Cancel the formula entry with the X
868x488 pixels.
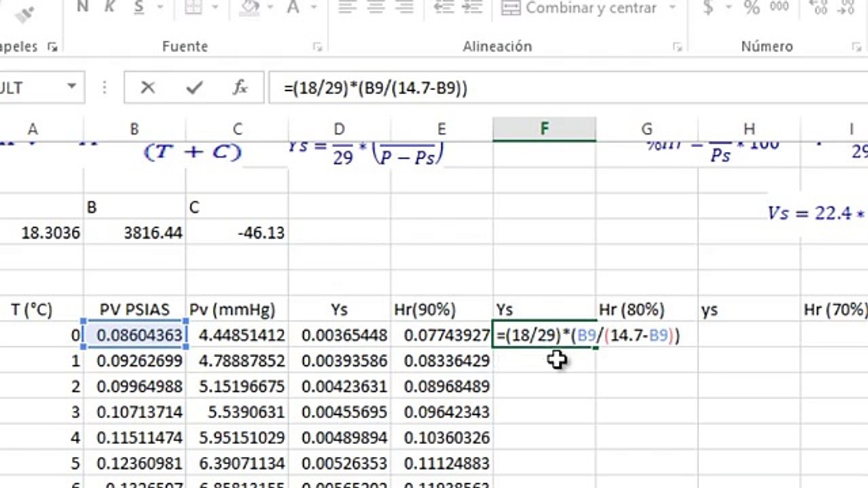tap(147, 87)
